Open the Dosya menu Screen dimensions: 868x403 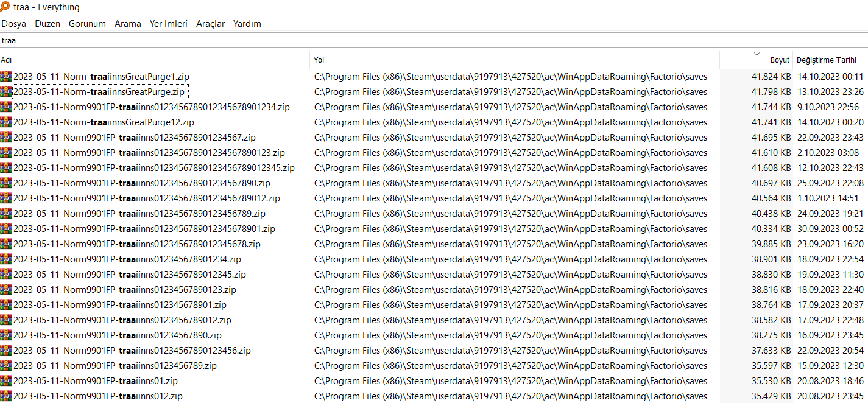pos(14,24)
